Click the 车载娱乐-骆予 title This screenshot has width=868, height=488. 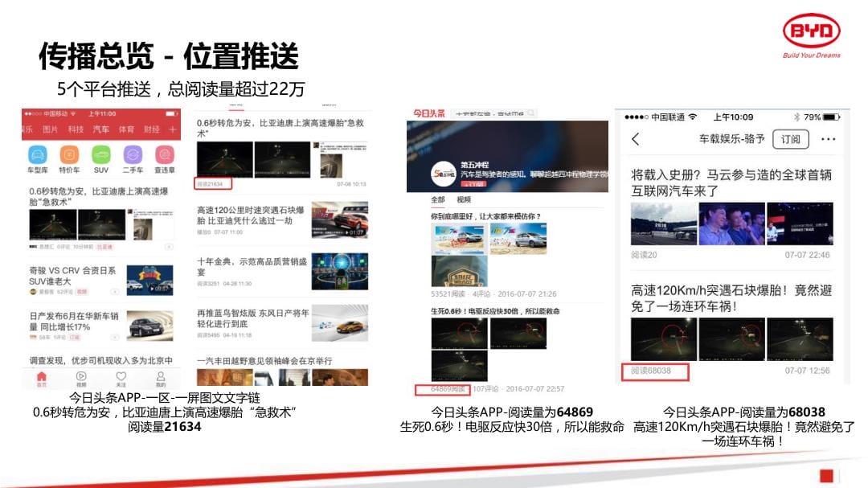pyautogui.click(x=732, y=139)
